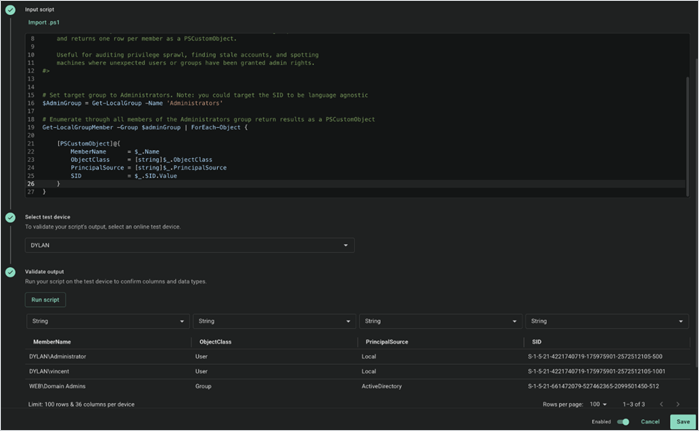Click the Group object class cell

203,386
